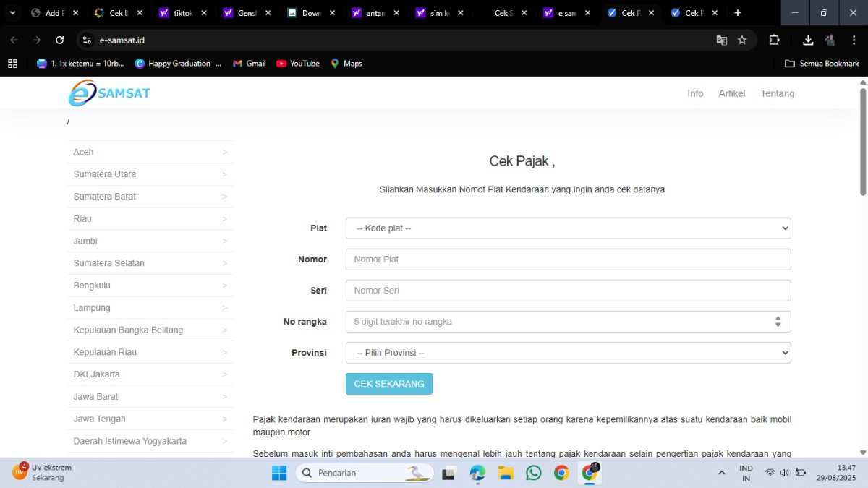Open the Tentang menu item
Image resolution: width=868 pixels, height=488 pixels.
click(778, 93)
